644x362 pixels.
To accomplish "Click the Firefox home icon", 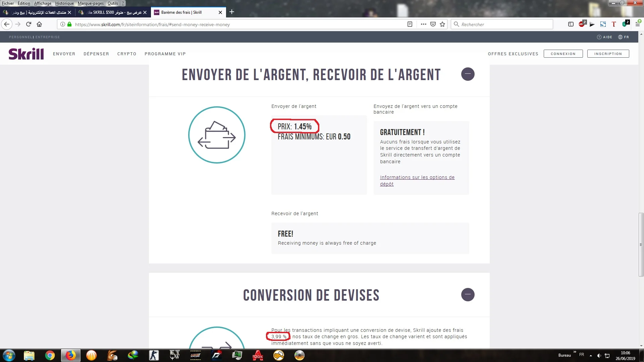I will pyautogui.click(x=39, y=24).
